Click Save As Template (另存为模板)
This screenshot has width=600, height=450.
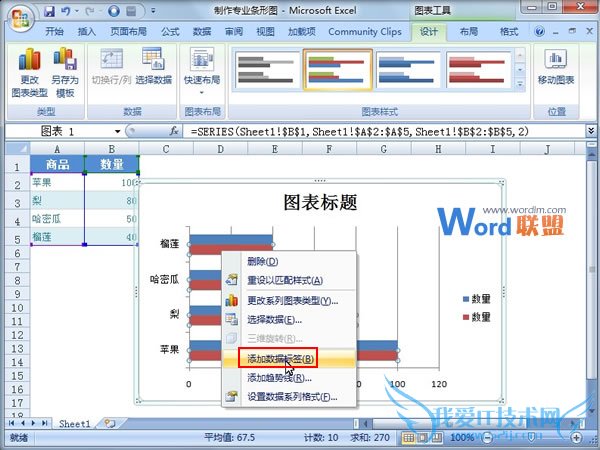[65, 72]
